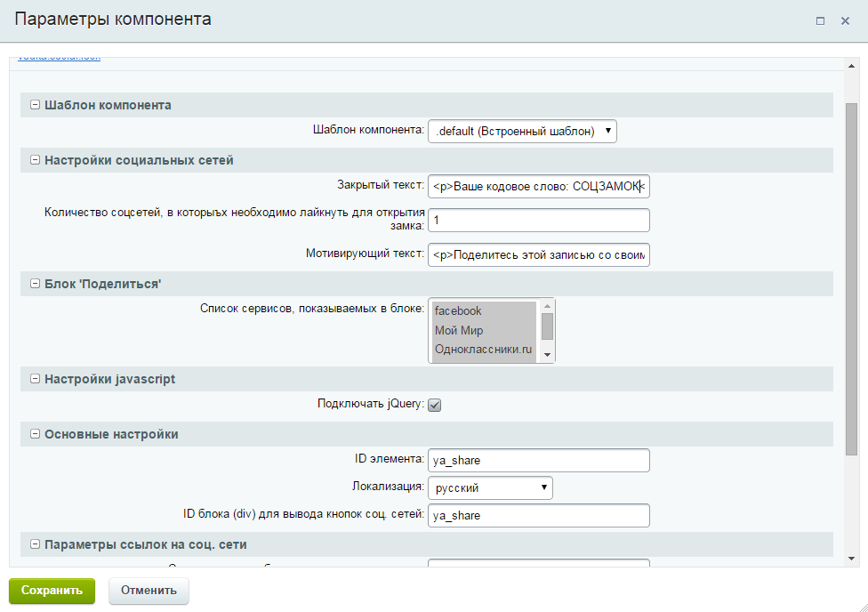Collapse the 'Основные настройки' section icon

(35, 434)
